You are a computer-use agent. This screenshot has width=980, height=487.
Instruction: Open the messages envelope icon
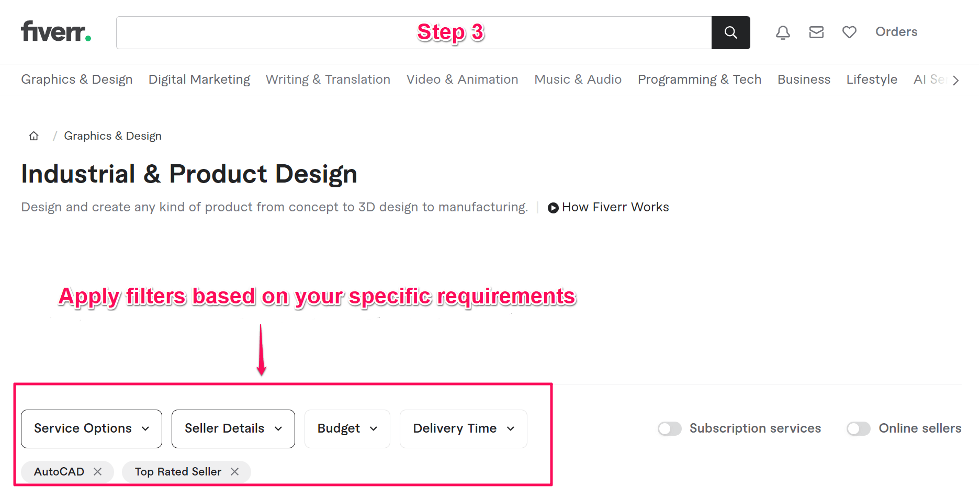(x=816, y=32)
